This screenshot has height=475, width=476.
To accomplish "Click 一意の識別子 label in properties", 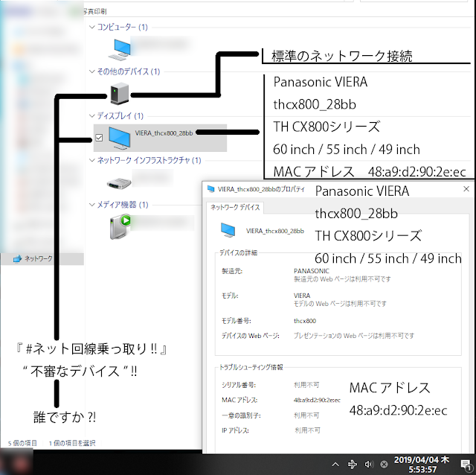I will pos(241,415).
